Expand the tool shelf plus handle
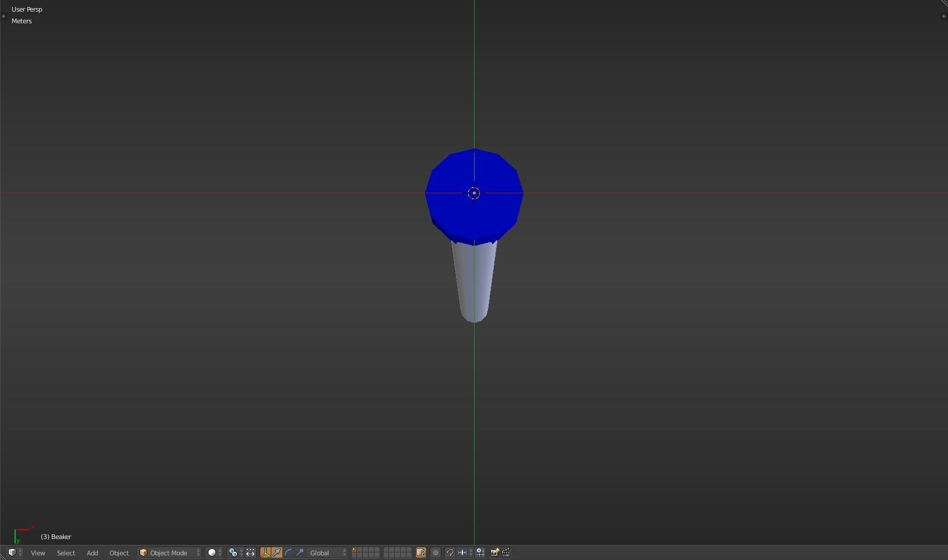This screenshot has width=948, height=560. coord(3,16)
